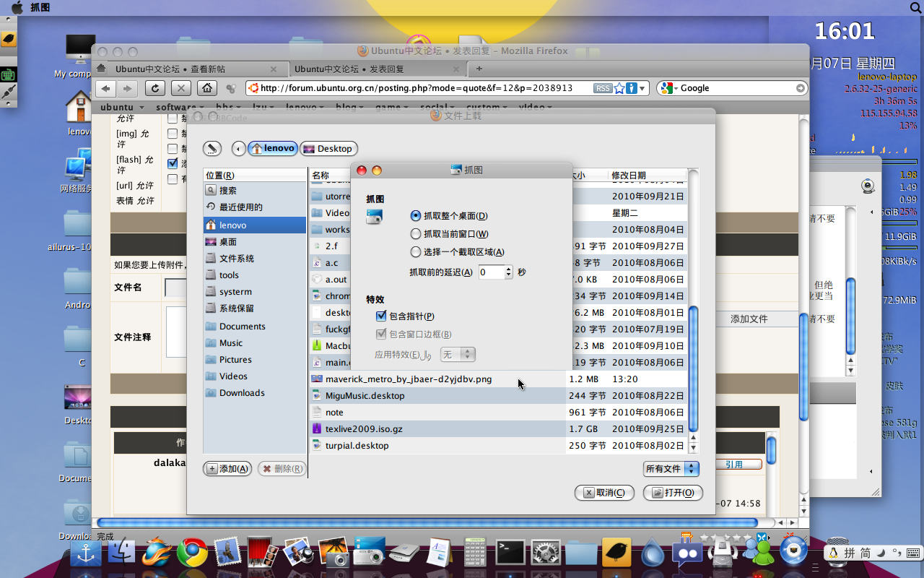The height and width of the screenshot is (578, 924).
Task: Click Firefox forward arrow button
Action: 127,88
